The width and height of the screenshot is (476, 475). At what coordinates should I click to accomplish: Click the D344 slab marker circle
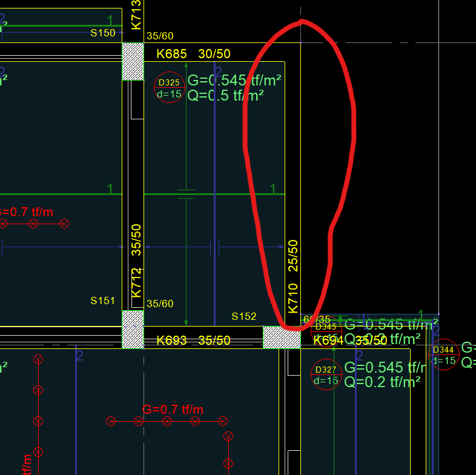click(444, 355)
